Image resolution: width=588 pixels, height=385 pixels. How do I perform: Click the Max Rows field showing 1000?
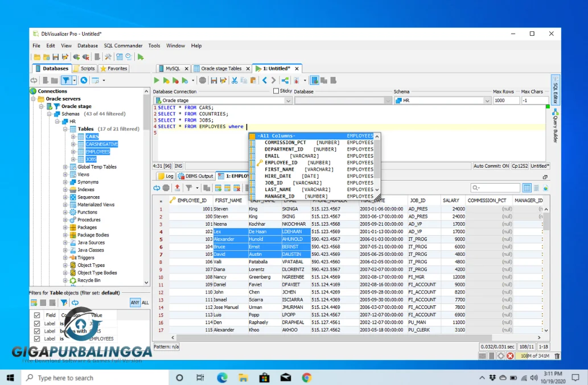[x=506, y=100]
